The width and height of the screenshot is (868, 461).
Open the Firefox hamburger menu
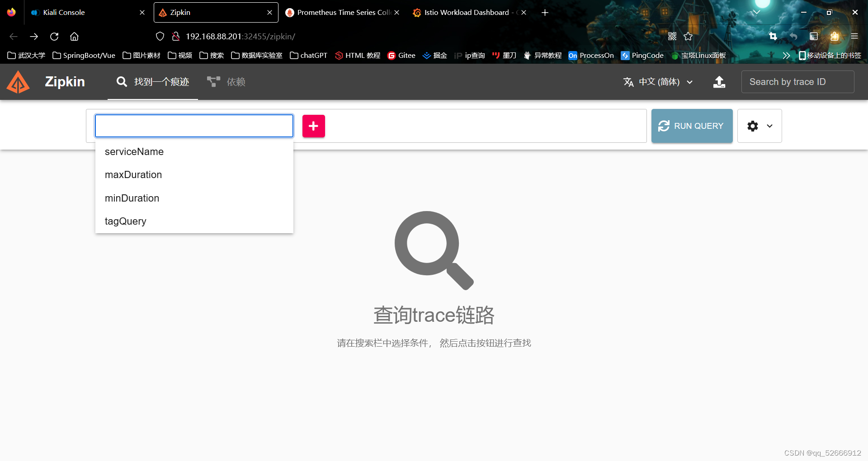(x=854, y=37)
